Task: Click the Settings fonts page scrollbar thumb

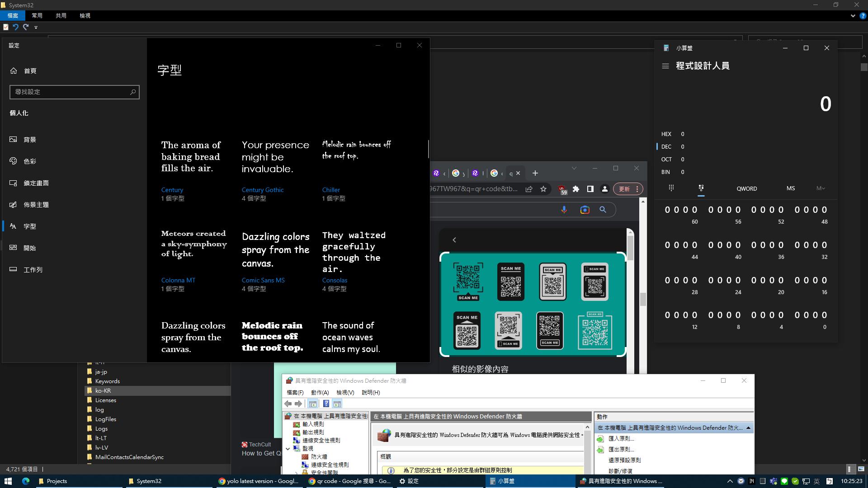Action: coord(428,149)
